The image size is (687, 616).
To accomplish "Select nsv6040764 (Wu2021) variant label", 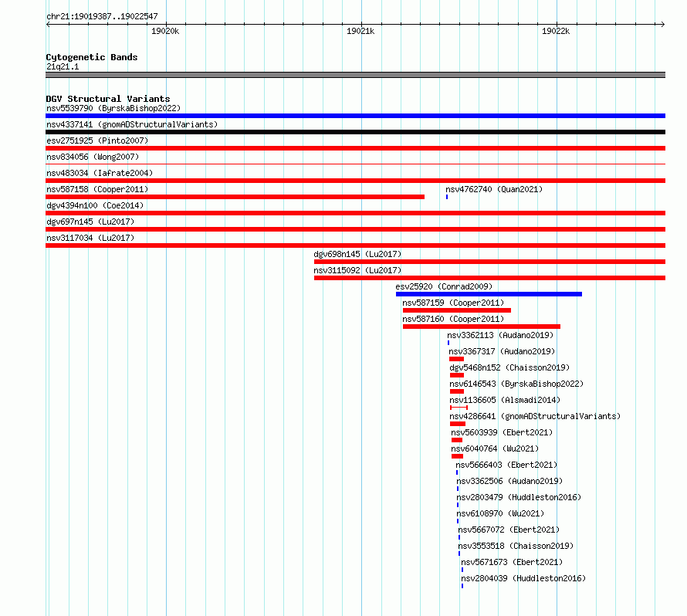I will (x=495, y=448).
